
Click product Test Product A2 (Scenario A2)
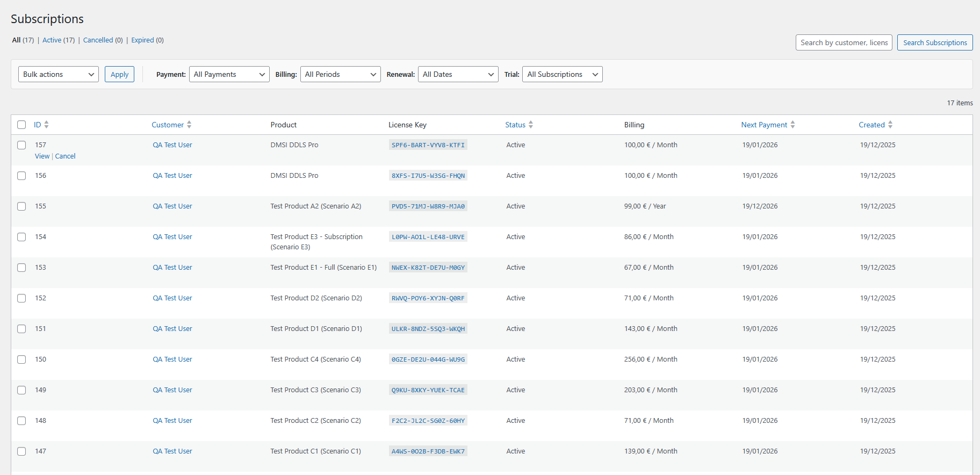click(316, 206)
